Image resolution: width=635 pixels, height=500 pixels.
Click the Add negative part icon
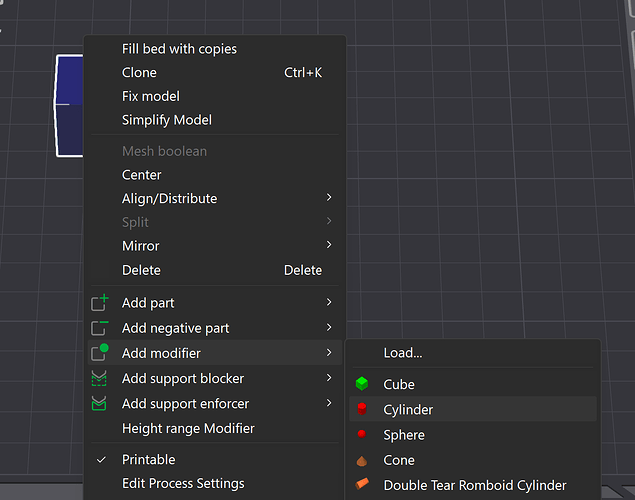point(99,328)
